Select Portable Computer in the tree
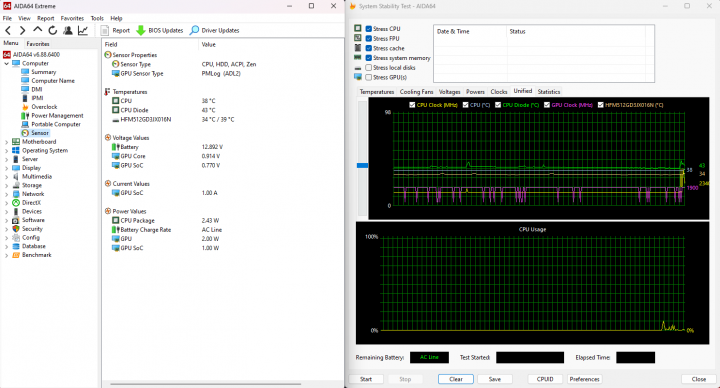 [x=56, y=124]
